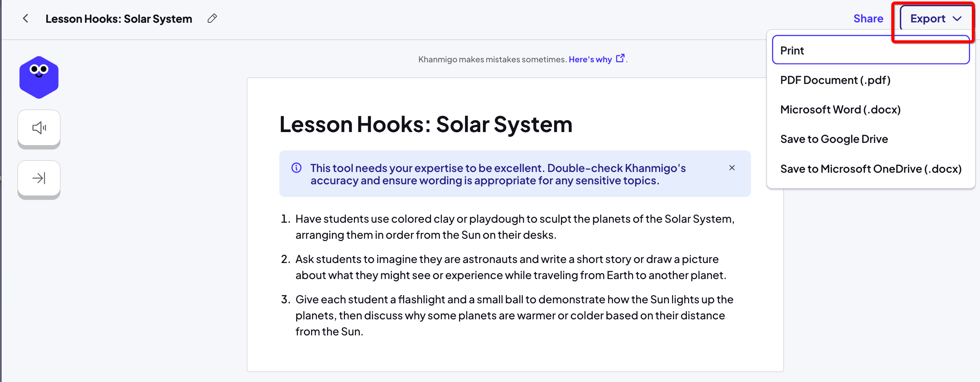980x382 pixels.
Task: Click the second hook about astronauts
Action: coord(511,267)
